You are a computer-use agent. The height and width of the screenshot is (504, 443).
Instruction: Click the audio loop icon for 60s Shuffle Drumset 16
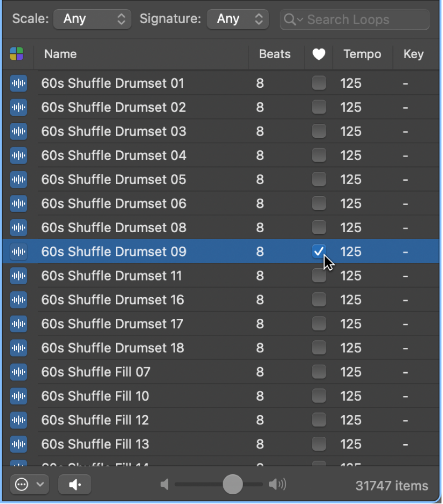[18, 299]
